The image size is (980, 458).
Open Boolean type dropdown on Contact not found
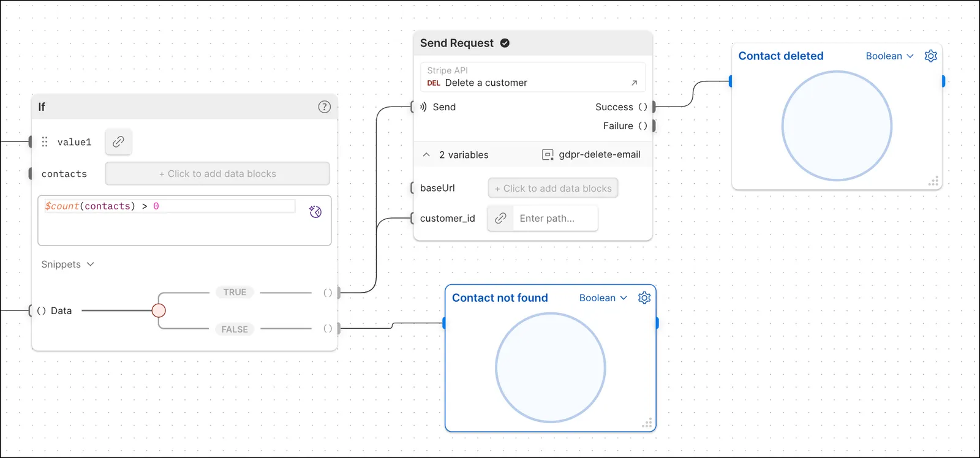603,298
